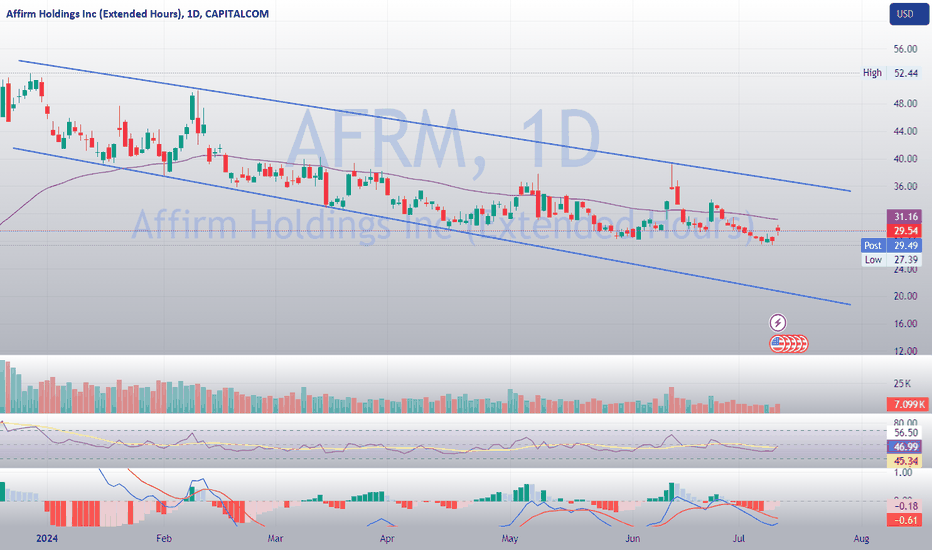The width and height of the screenshot is (932, 550).
Task: Click the 1.00 MACD axis label
Action: (x=903, y=473)
